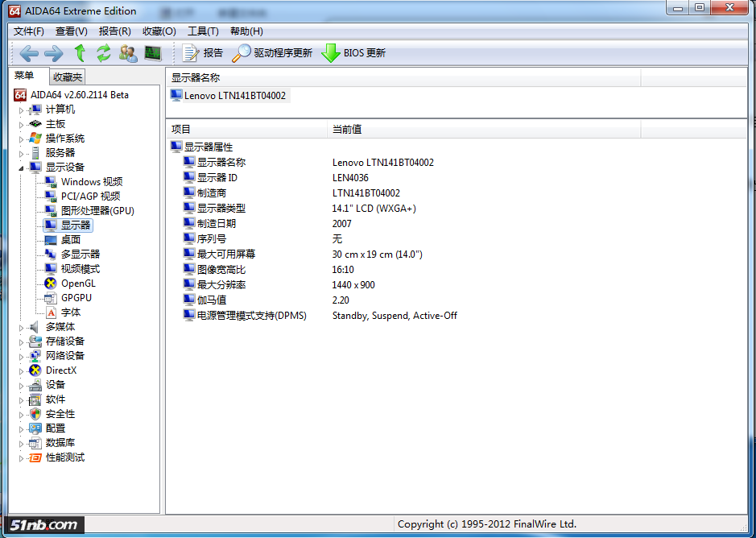This screenshot has width=756, height=538.
Task: Click the forward navigation arrow
Action: (52, 53)
